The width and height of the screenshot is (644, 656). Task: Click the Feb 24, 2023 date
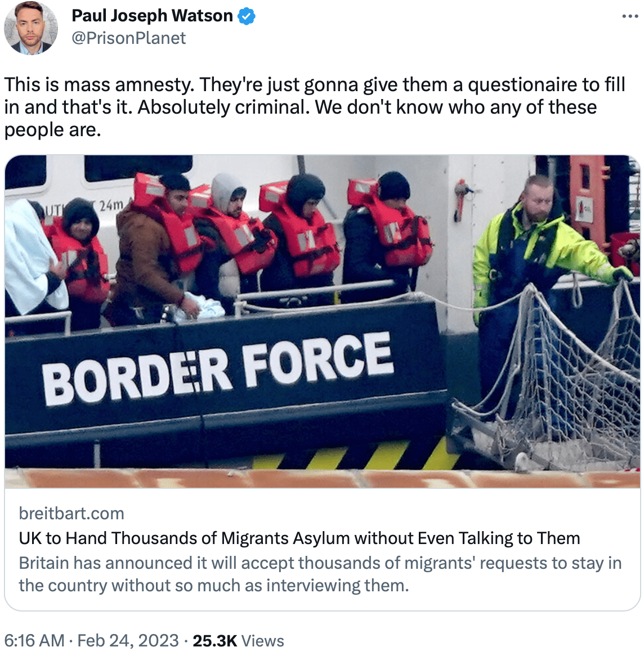pos(128,640)
